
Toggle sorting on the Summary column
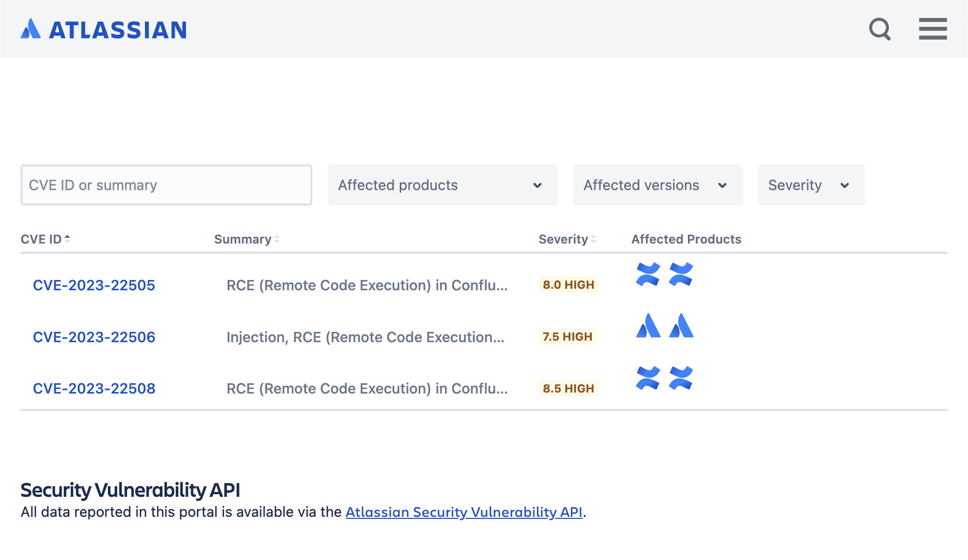point(246,239)
